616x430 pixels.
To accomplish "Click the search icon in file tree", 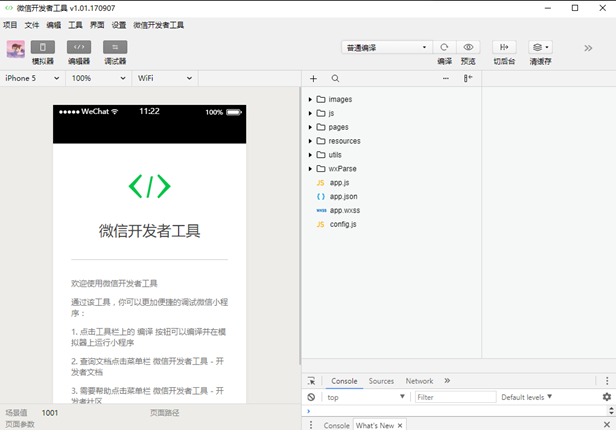I will point(335,79).
